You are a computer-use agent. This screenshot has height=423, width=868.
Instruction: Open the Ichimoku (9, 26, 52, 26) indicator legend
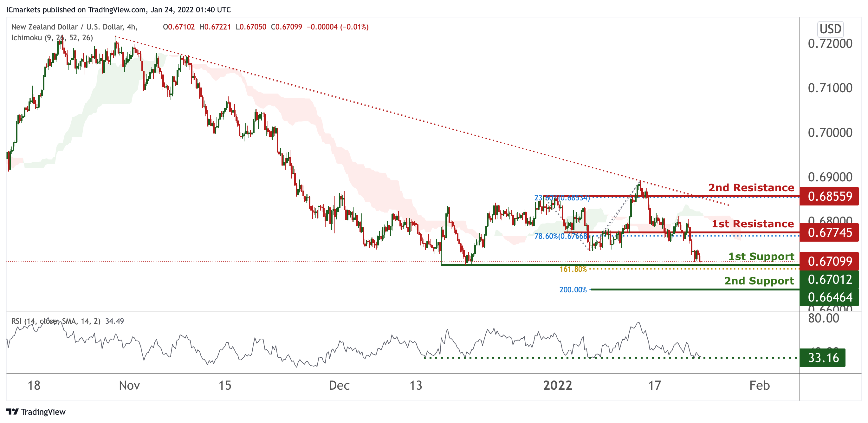coord(52,37)
